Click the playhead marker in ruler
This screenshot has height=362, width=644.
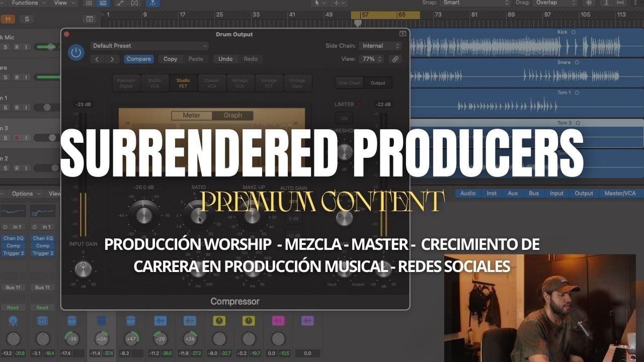[358, 23]
